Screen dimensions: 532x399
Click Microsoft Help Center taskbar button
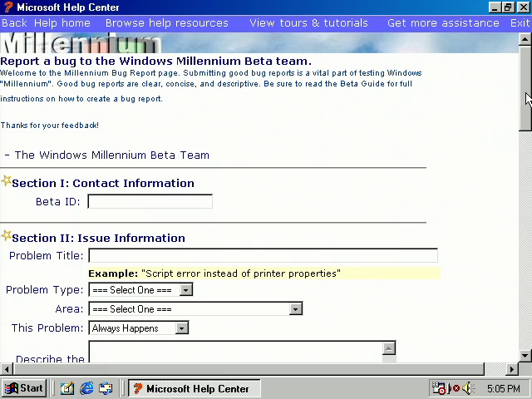coord(194,388)
